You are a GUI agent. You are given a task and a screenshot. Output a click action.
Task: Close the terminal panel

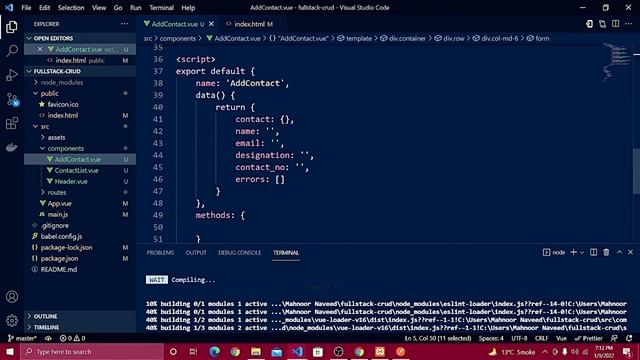[631, 252]
